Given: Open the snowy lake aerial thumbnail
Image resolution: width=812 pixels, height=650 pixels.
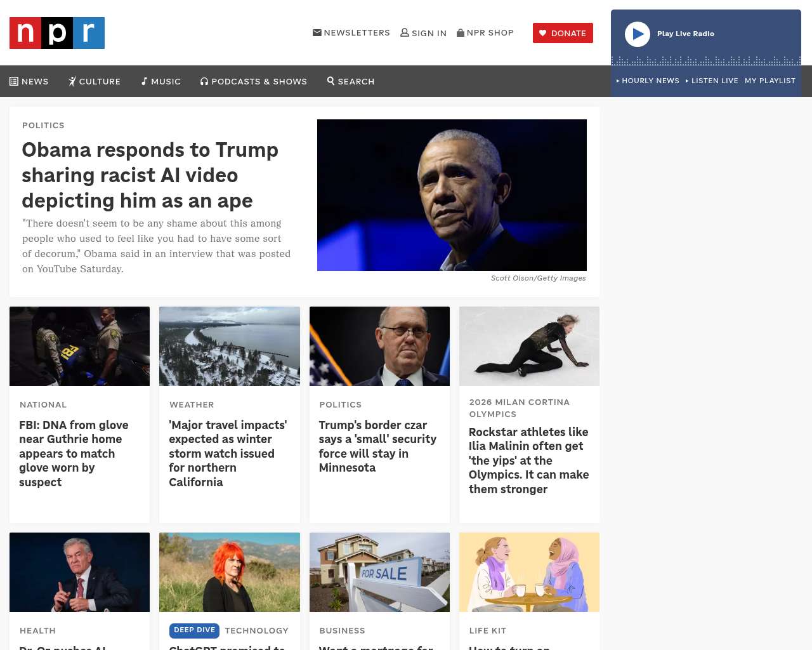Looking at the screenshot, I should [230, 346].
